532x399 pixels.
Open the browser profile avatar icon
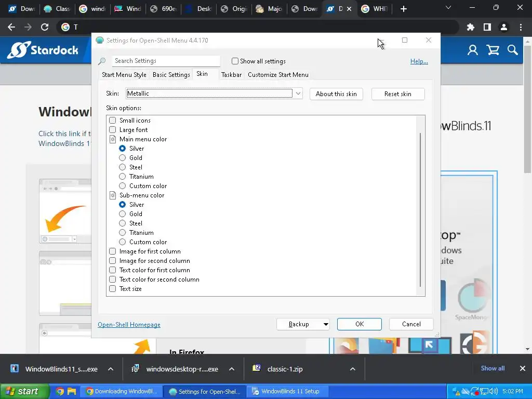504,27
